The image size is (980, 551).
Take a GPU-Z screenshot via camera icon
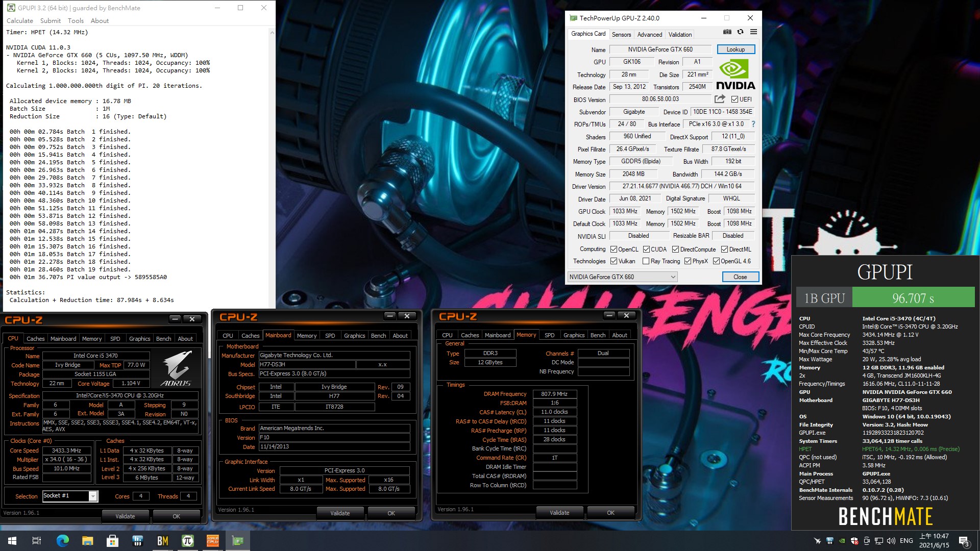727,32
